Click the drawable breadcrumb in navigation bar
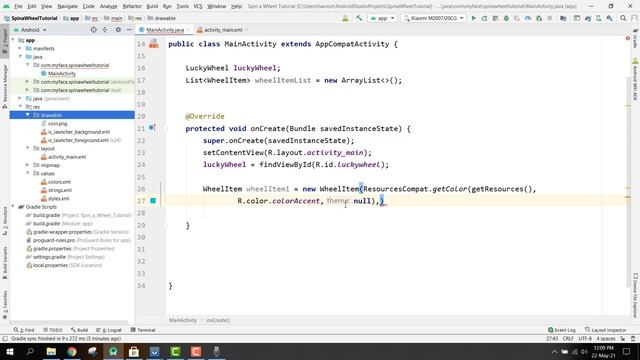Image resolution: width=640 pixels, height=360 pixels. [162, 18]
